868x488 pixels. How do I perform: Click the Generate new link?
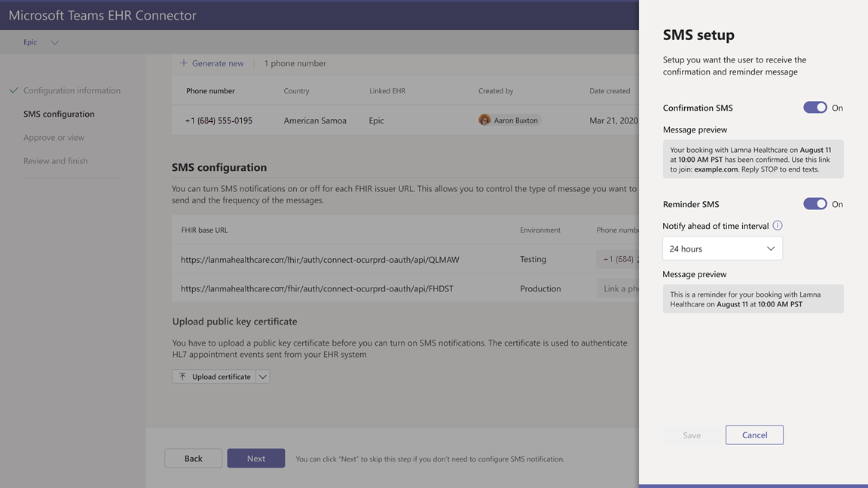[218, 63]
